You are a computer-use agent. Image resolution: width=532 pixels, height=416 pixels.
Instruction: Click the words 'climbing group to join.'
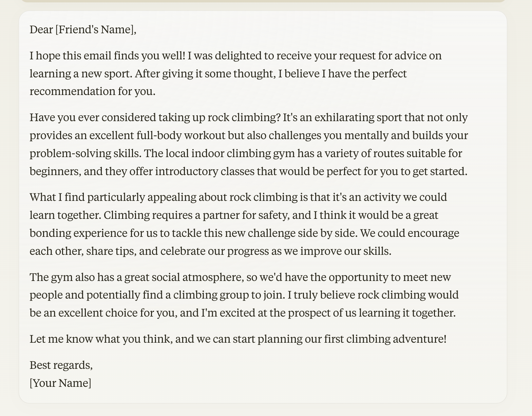pos(229,295)
